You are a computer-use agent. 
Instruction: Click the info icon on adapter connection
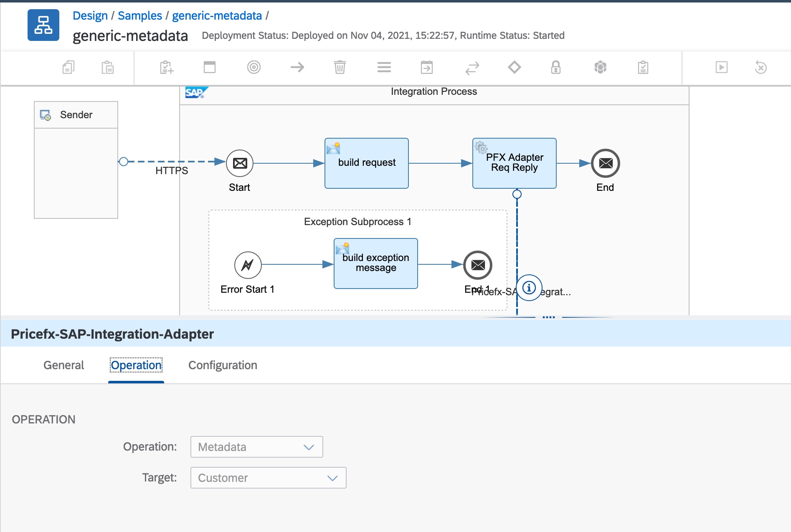529,288
